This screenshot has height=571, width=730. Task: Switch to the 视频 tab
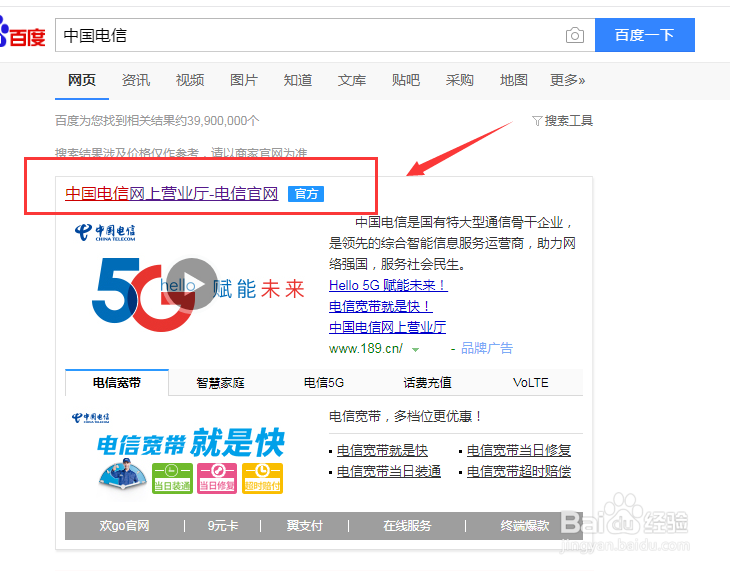190,80
